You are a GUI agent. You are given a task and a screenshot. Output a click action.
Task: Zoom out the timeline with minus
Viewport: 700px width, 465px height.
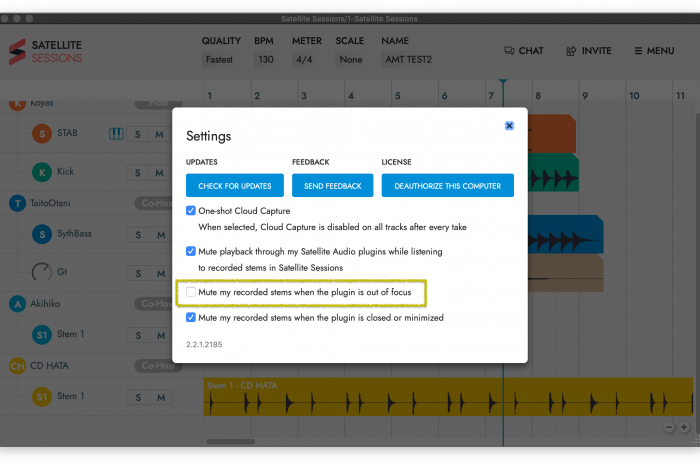(x=669, y=427)
